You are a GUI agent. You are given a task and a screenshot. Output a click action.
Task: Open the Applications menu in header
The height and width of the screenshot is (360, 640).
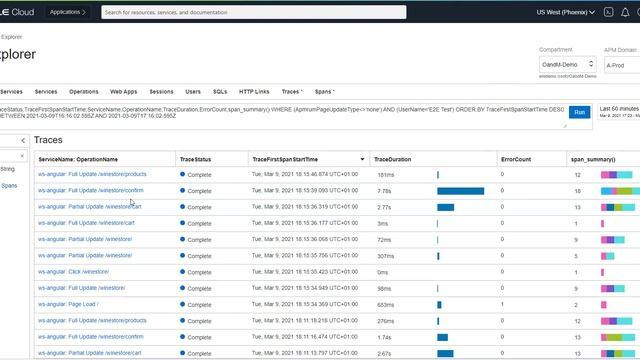pyautogui.click(x=67, y=12)
